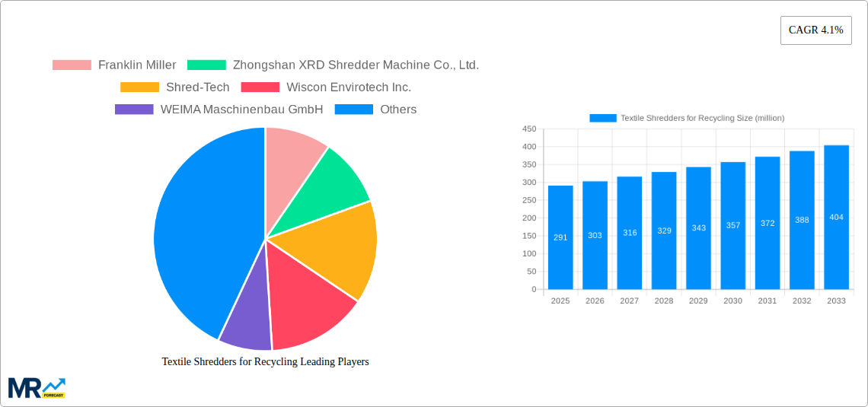Click the 2027 bar showing 316
This screenshot has height=407, width=868.
click(x=630, y=233)
